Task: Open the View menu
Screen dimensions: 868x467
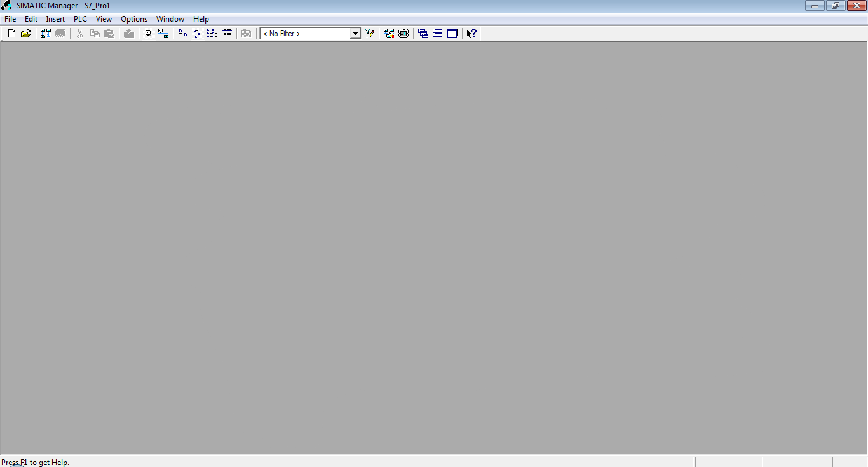Action: point(104,19)
